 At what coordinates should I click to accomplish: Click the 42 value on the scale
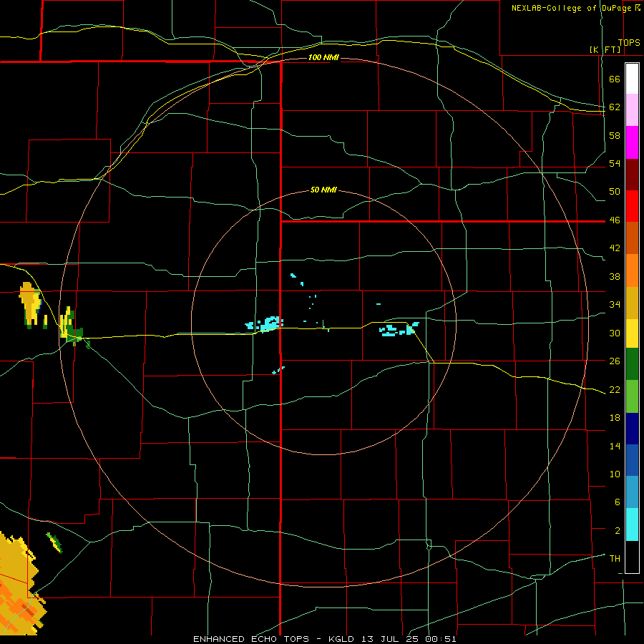click(x=615, y=248)
